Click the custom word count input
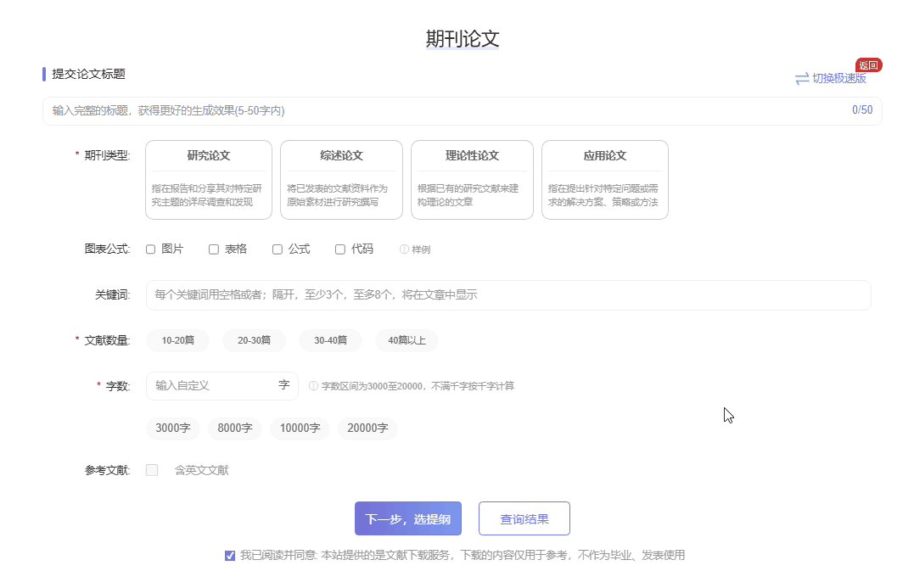Viewport: 914px width, 588px height. click(222, 386)
